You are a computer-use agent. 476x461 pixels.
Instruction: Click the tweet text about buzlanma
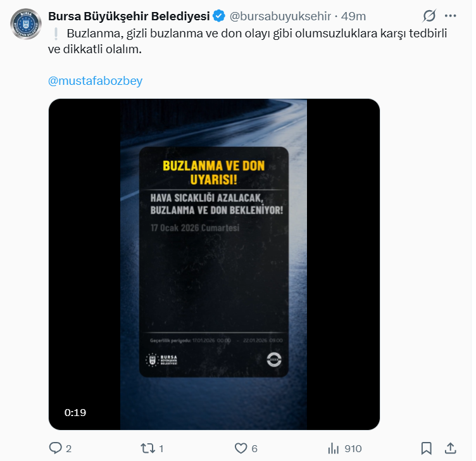pyautogui.click(x=247, y=41)
